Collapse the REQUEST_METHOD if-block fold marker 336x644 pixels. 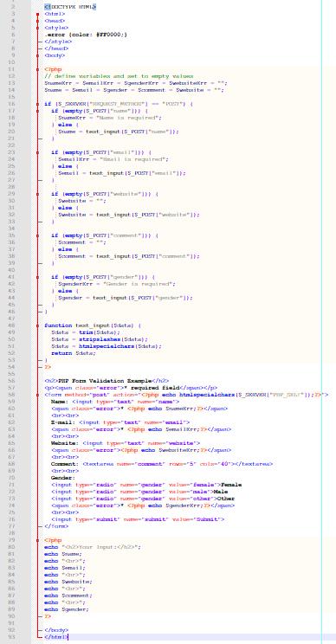pyautogui.click(x=37, y=104)
